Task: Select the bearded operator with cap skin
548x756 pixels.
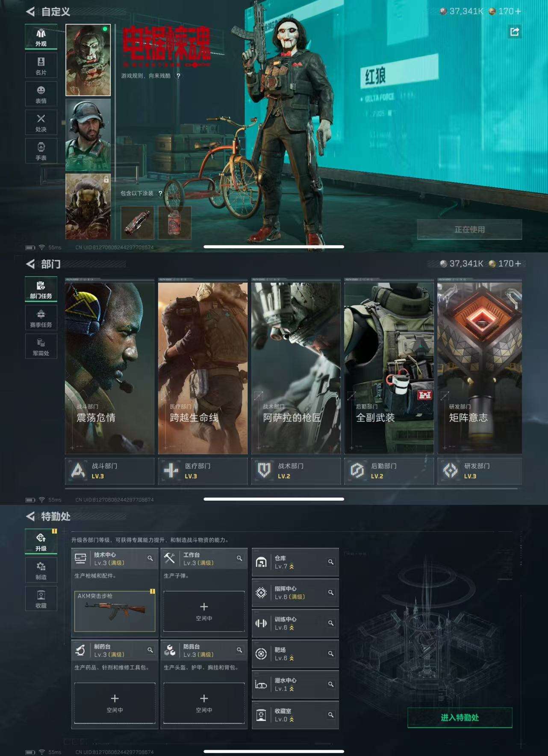Action: click(88, 135)
